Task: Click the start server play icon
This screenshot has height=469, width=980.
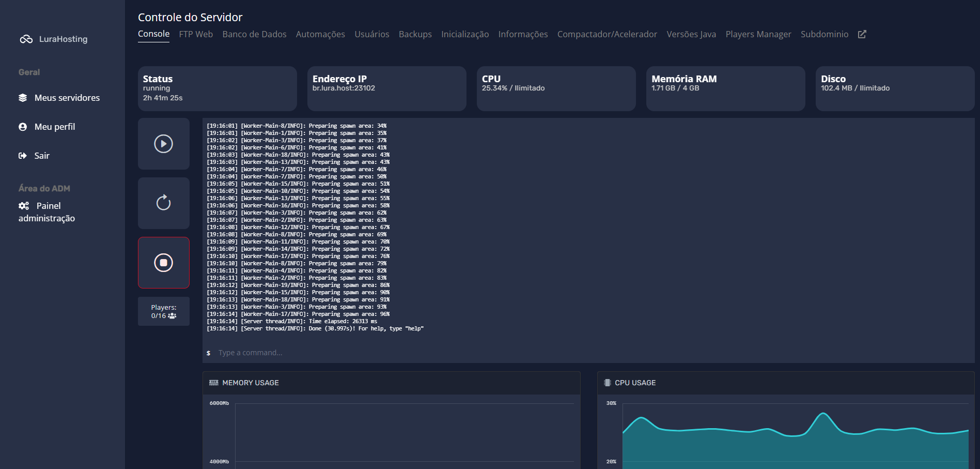Action: pyautogui.click(x=163, y=144)
